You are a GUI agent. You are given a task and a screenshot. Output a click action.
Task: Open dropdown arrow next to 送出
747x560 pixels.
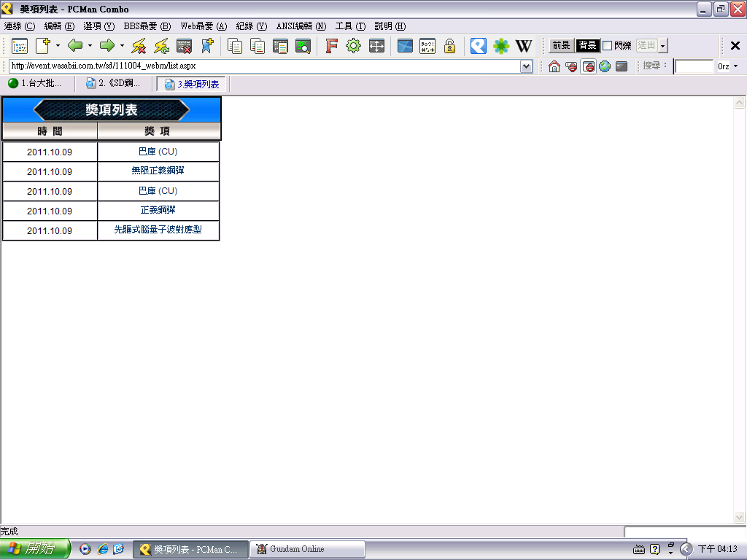(x=662, y=46)
